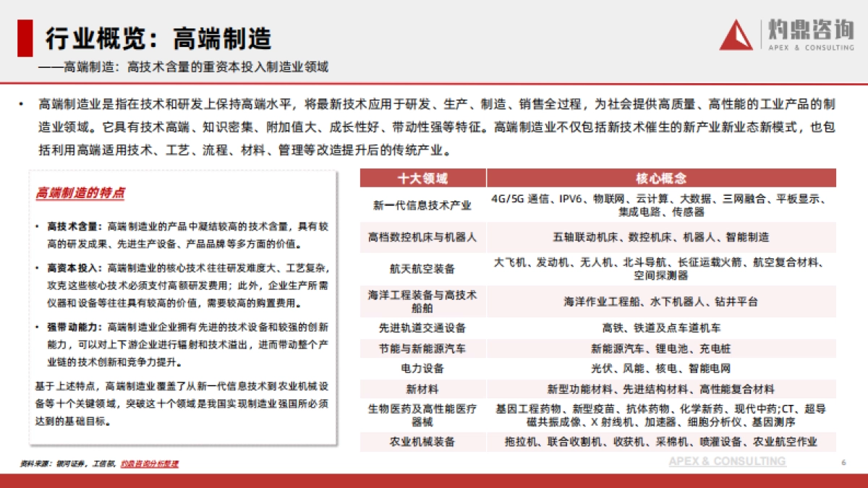Click the red triangle Apex logo icon
Image resolution: width=868 pixels, height=488 pixels.
click(736, 38)
